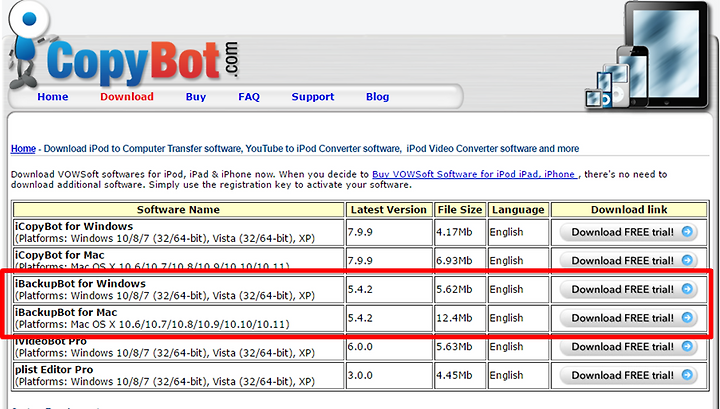This screenshot has height=409, width=720.
Task: Open the FAQ navigation item
Action: 249,97
